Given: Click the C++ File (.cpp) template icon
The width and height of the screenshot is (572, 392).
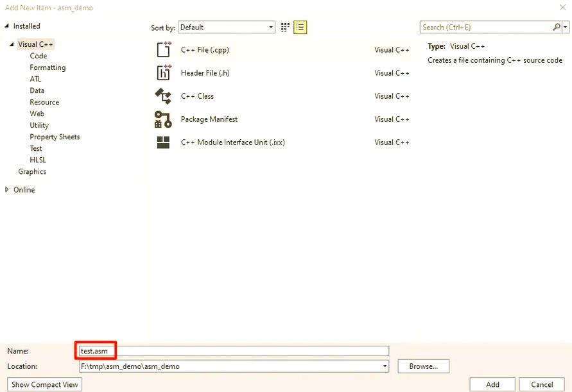Looking at the screenshot, I should tap(164, 49).
